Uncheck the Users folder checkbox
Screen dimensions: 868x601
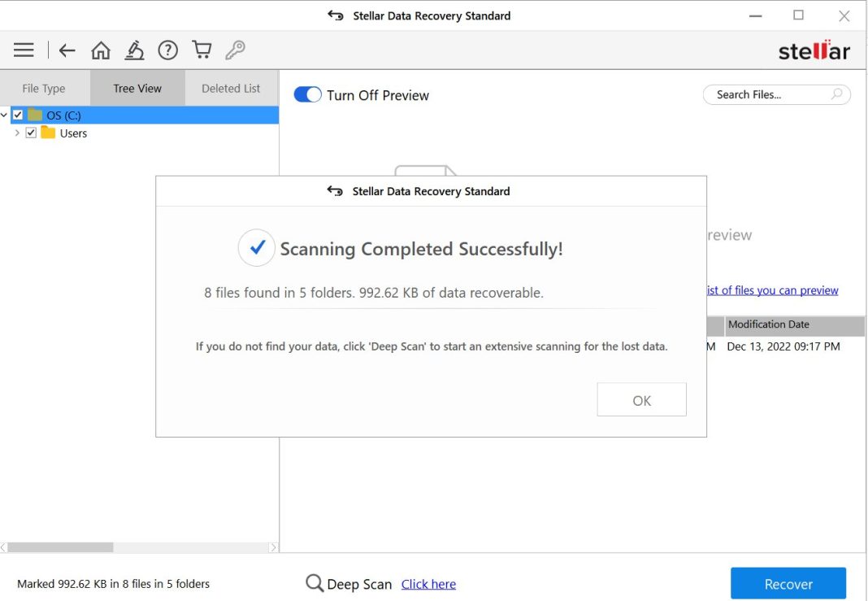click(31, 133)
